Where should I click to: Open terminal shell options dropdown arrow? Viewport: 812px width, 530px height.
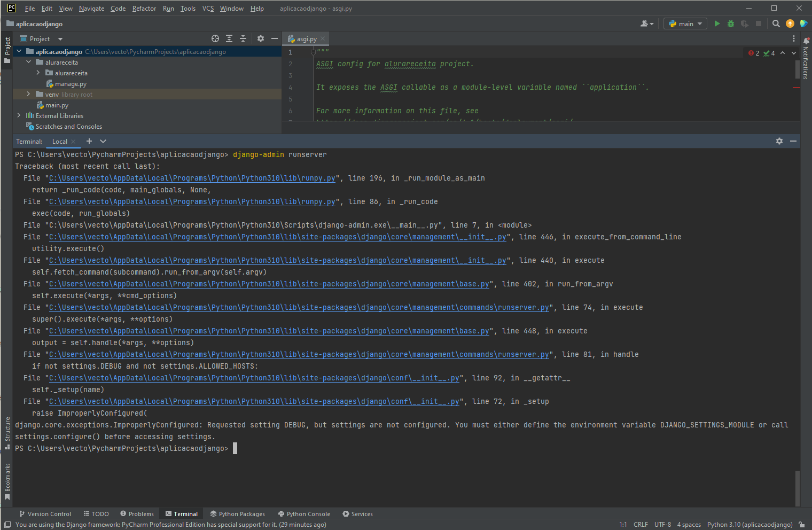[x=103, y=141]
